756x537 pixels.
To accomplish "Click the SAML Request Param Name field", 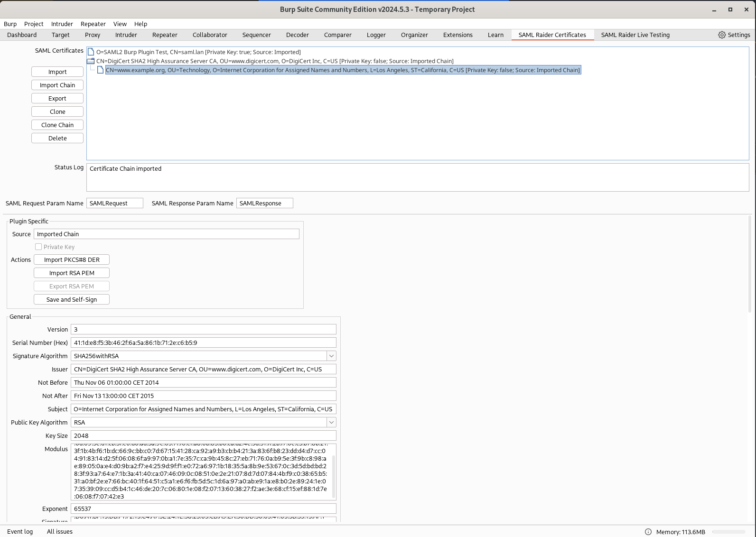I will tap(114, 203).
